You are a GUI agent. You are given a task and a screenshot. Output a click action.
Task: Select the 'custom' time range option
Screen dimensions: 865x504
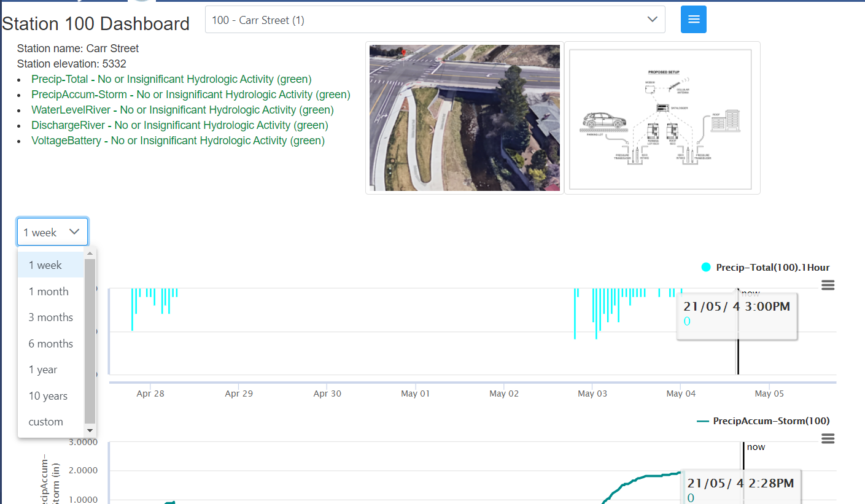pos(50,422)
